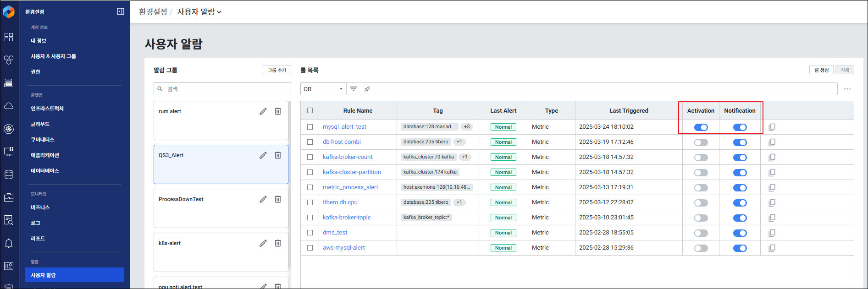Image resolution: width=868 pixels, height=289 pixels.
Task: Open the bell alarm icon in left rail
Action: coord(9,243)
